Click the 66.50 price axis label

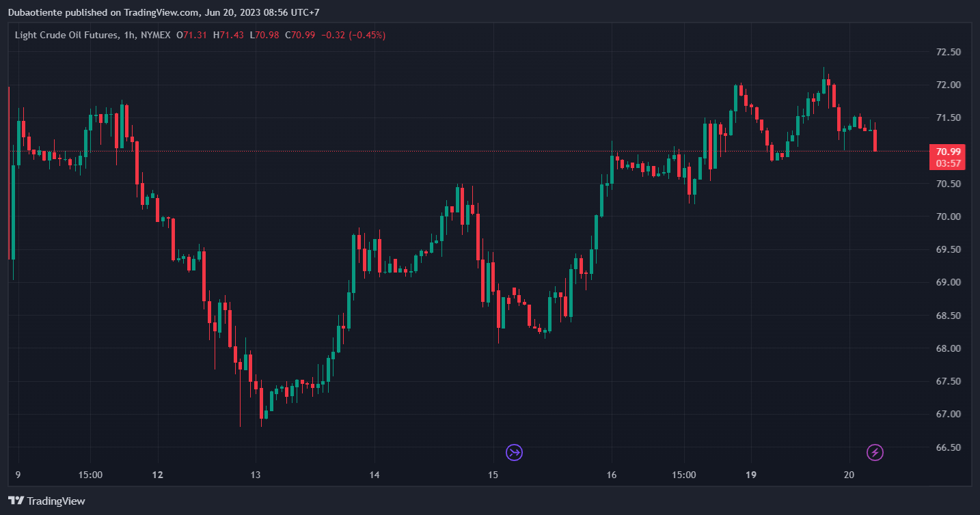pos(948,447)
